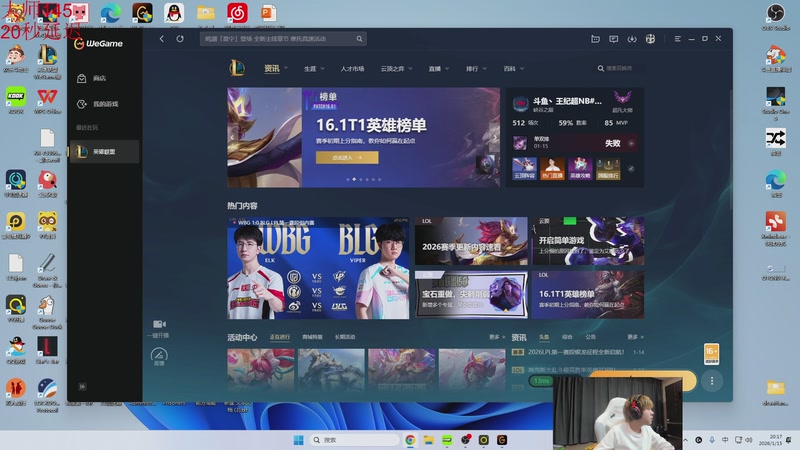Select the last banner pagination dot
This screenshot has height=450, width=800.
[x=380, y=180]
